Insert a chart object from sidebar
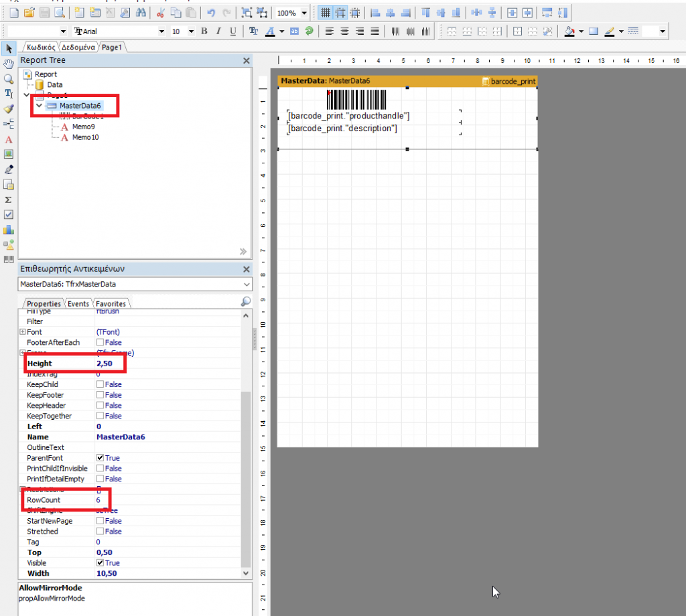686x616 pixels. [8, 230]
